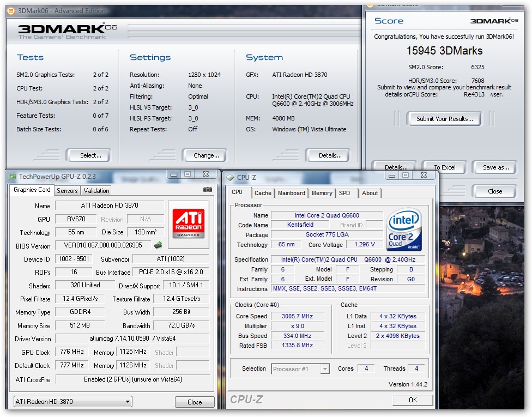Click the Multiplier value x 9.0
This screenshot has height=417, width=532.
(297, 326)
